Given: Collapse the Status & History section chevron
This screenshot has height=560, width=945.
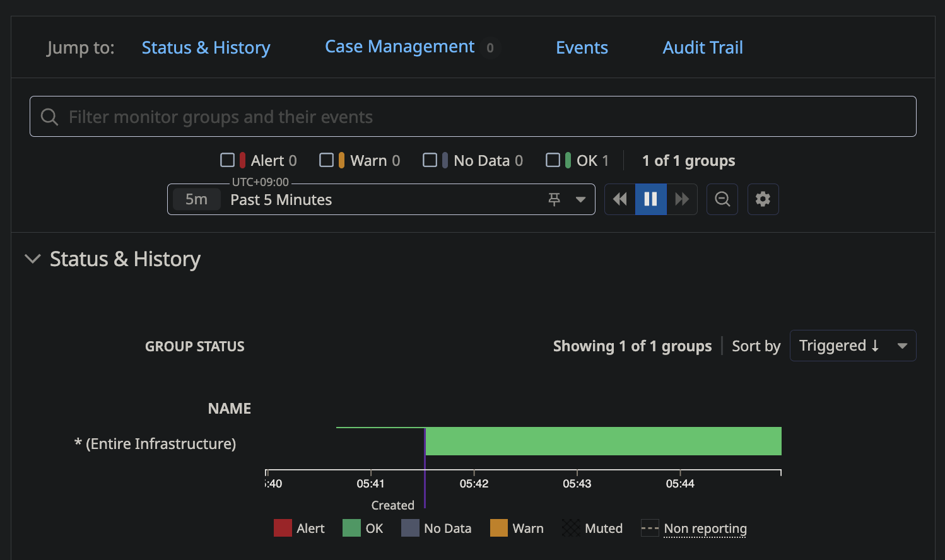Looking at the screenshot, I should click(32, 259).
